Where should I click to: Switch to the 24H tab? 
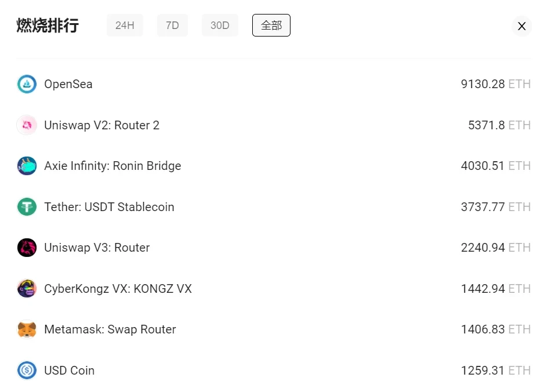click(x=125, y=26)
